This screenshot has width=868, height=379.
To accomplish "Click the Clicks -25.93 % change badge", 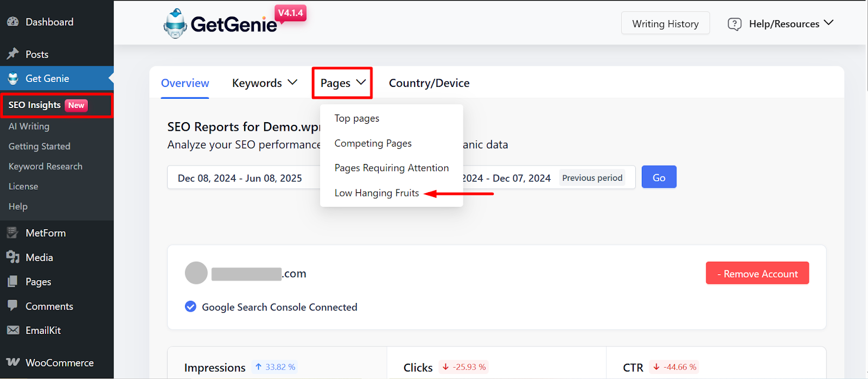I will tap(464, 367).
